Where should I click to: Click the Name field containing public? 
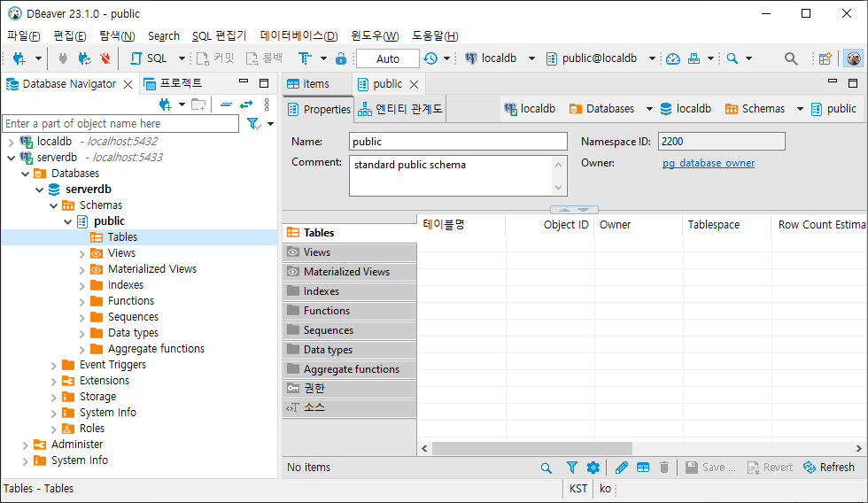[x=459, y=142]
